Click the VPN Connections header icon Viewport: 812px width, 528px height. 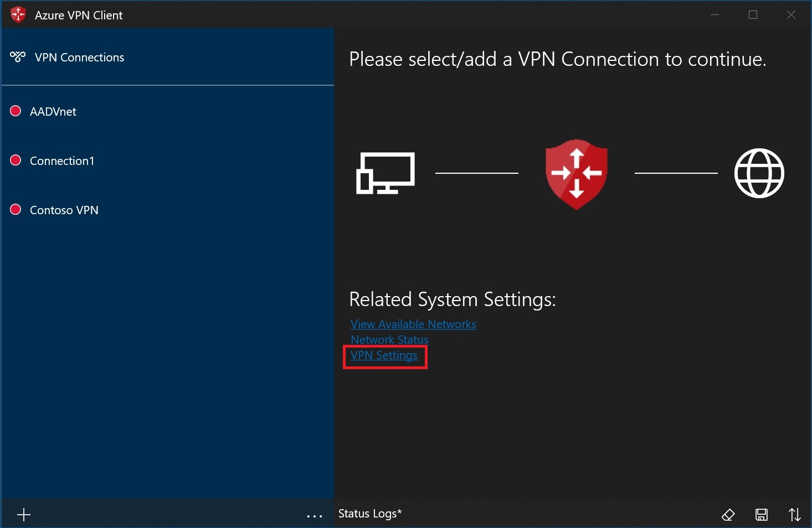coord(18,57)
